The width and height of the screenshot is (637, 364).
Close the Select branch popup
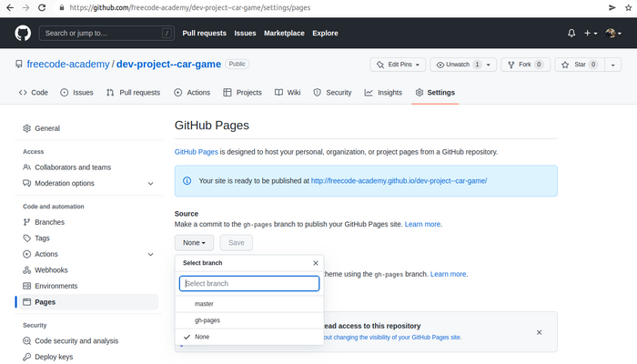pyautogui.click(x=316, y=263)
